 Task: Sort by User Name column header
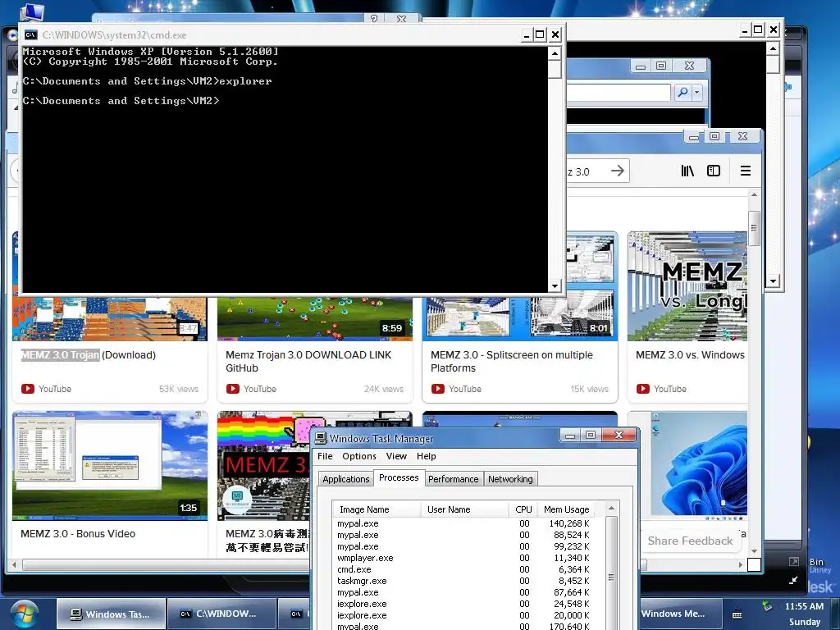coord(464,509)
